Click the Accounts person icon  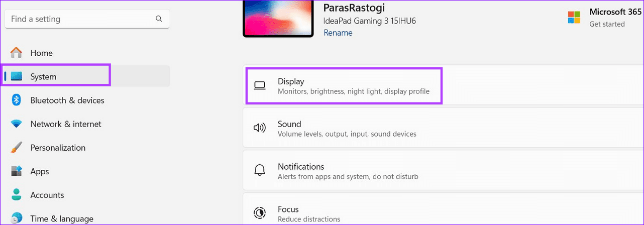click(17, 195)
